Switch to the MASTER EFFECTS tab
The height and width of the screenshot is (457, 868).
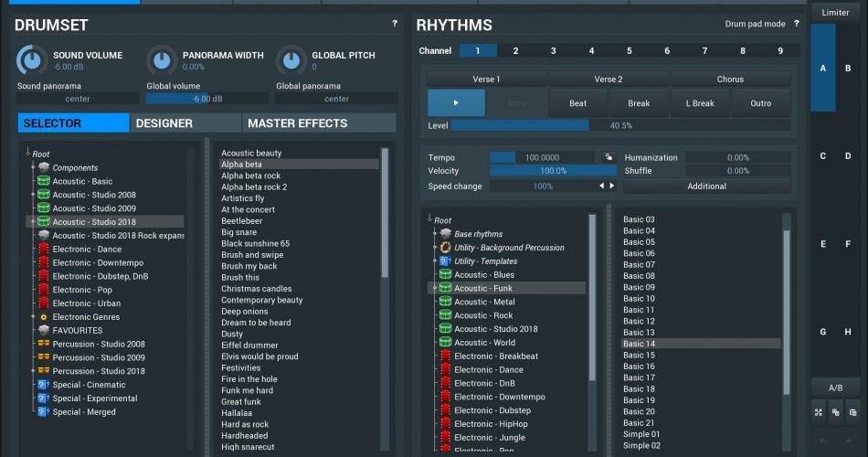(x=320, y=123)
